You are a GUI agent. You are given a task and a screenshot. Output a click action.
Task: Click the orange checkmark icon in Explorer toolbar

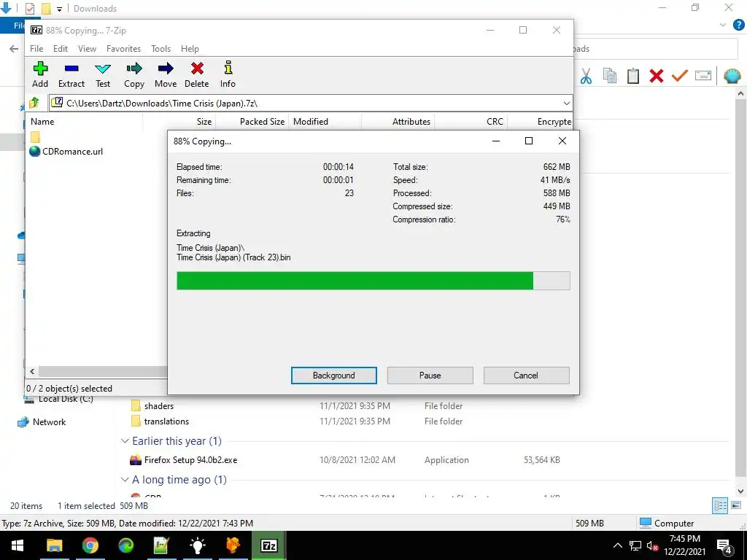point(679,76)
